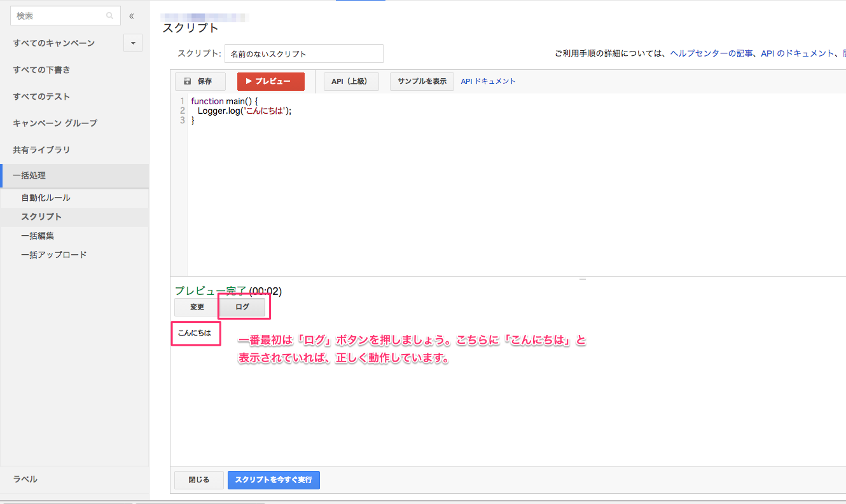
Task: Open API ドキュメント link in toolbar
Action: 488,81
